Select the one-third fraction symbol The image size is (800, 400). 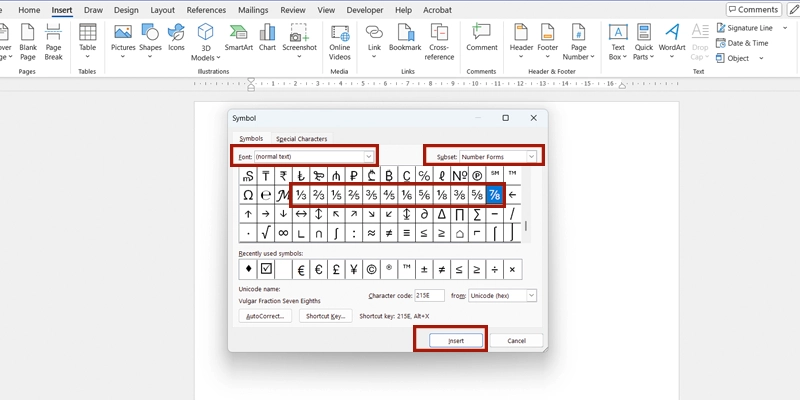[301, 195]
